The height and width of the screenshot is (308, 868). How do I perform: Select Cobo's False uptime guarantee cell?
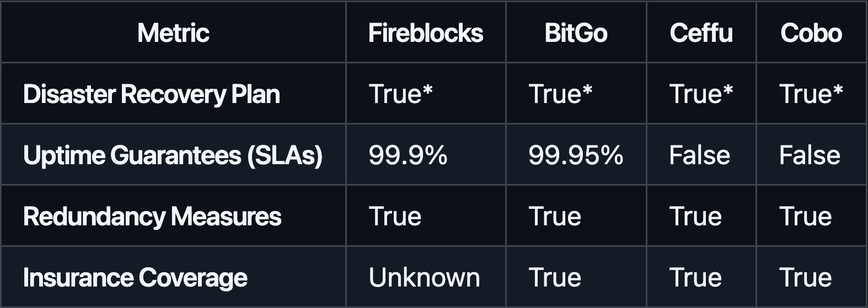(x=810, y=155)
